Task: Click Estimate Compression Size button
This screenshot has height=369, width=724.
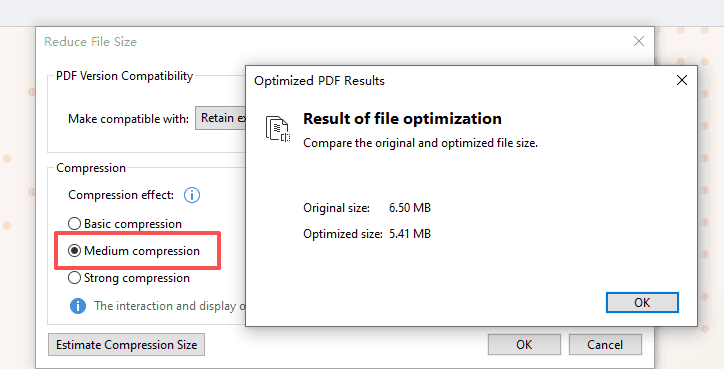Action: pyautogui.click(x=127, y=345)
